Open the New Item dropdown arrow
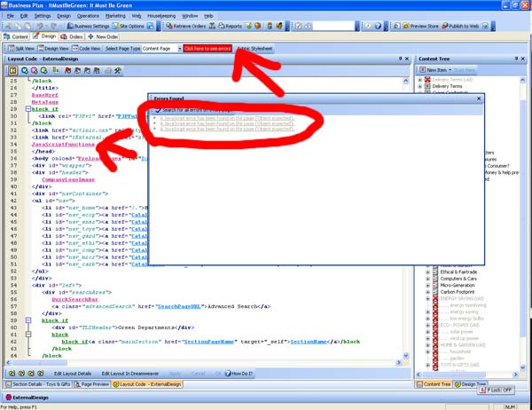Viewport: 532px width, 410px height. [x=450, y=69]
